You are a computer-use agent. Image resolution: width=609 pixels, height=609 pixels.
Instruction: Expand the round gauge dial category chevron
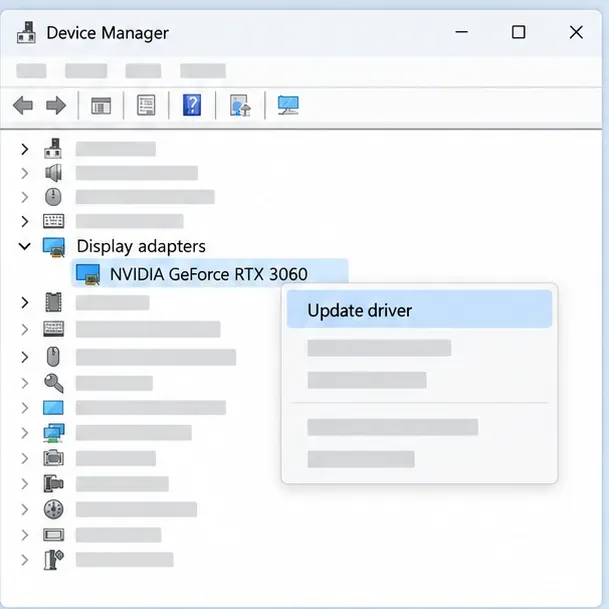click(25, 509)
